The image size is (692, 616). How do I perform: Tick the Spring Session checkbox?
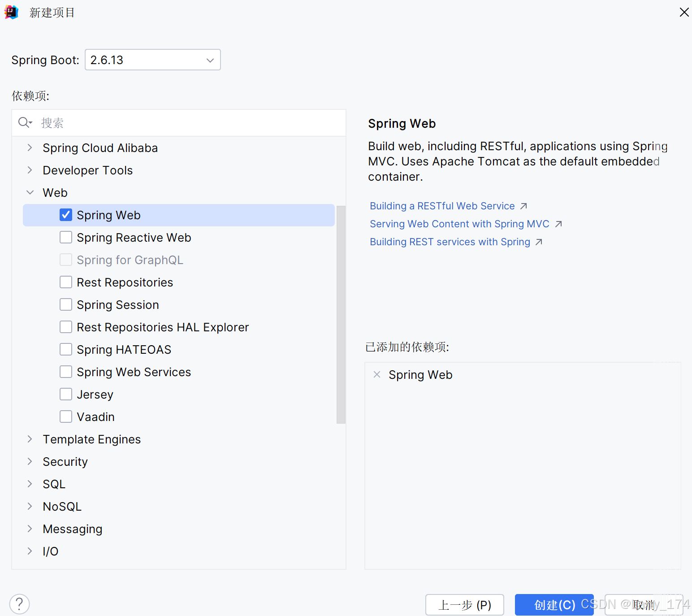click(x=66, y=304)
